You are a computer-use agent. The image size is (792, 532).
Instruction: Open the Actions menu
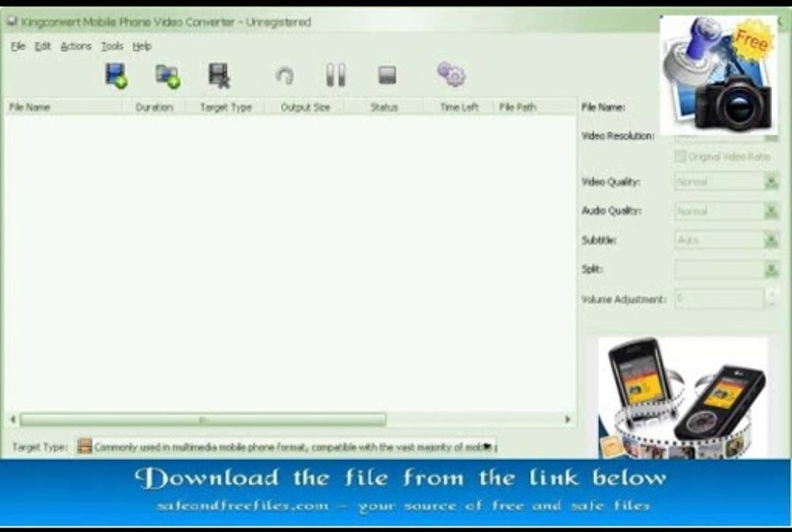pyautogui.click(x=75, y=47)
